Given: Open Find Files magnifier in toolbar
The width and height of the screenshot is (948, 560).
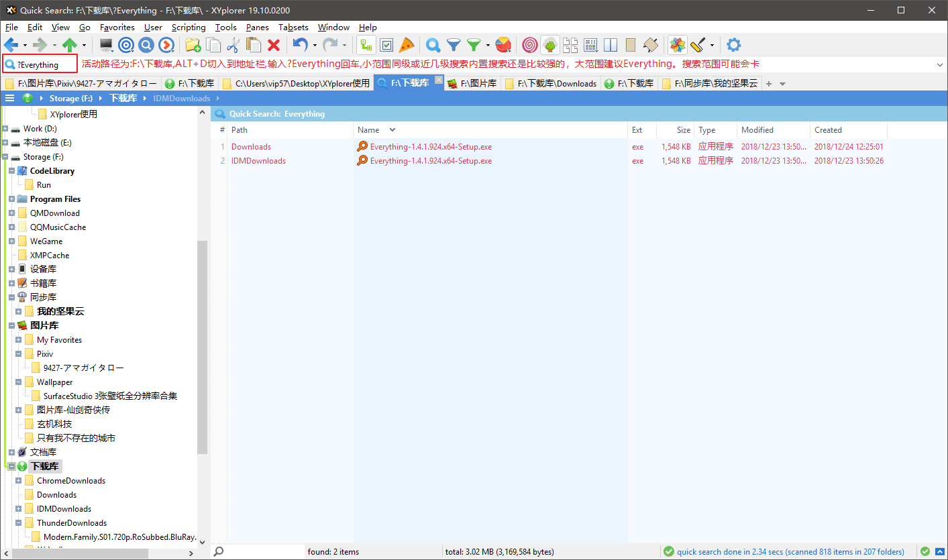Looking at the screenshot, I should (433, 45).
